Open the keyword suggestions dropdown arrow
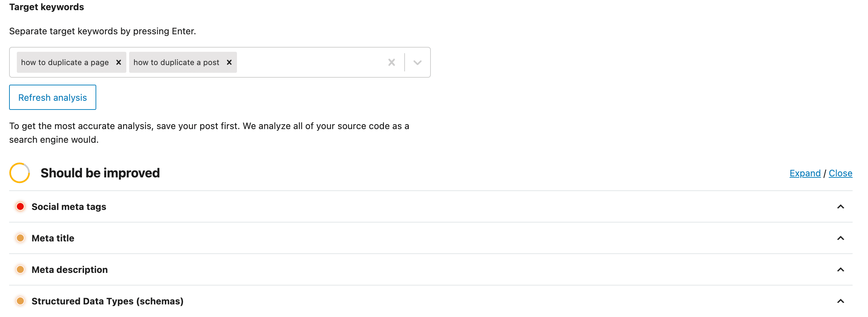The width and height of the screenshot is (868, 317). click(417, 63)
